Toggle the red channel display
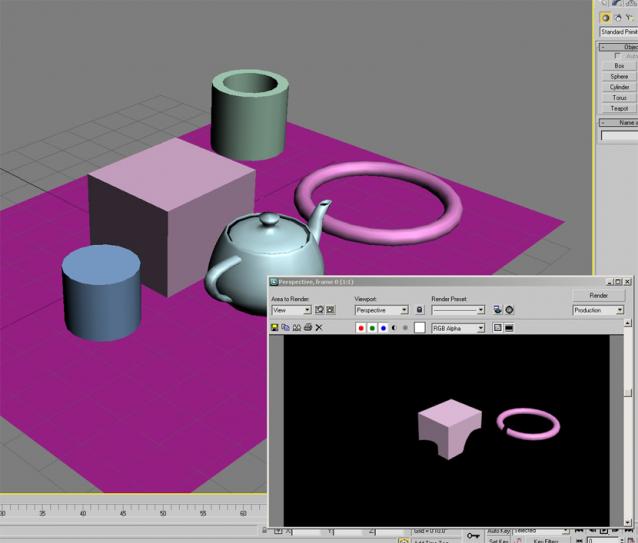 tap(361, 328)
